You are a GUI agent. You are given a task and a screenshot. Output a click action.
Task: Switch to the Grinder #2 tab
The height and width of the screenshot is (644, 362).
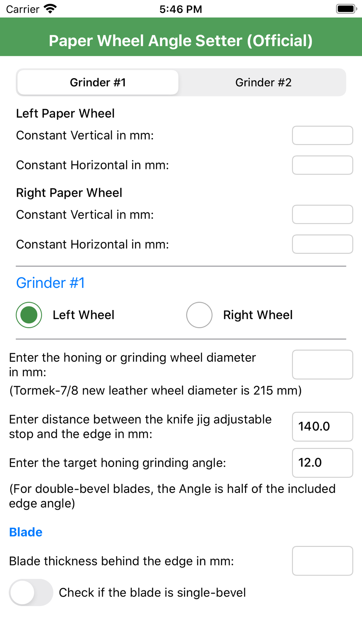(x=263, y=83)
